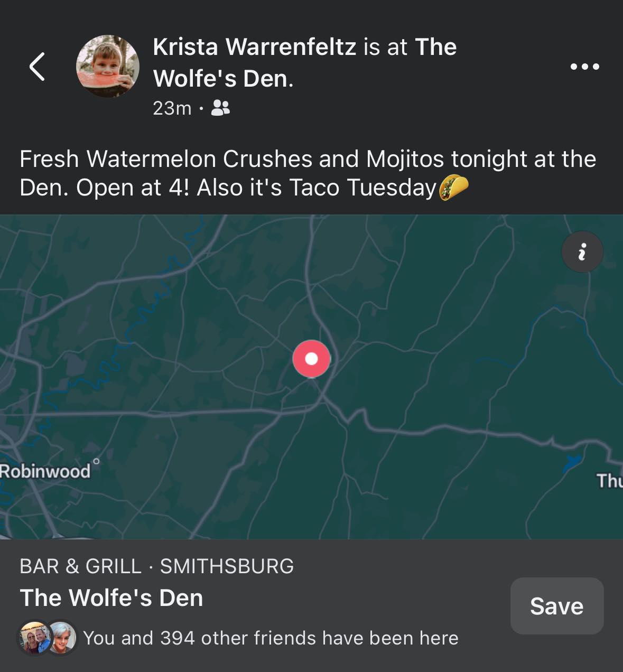Tap the Bar & Grill · Smithsburg label
Image resolution: width=623 pixels, height=672 pixels.
pos(156,566)
